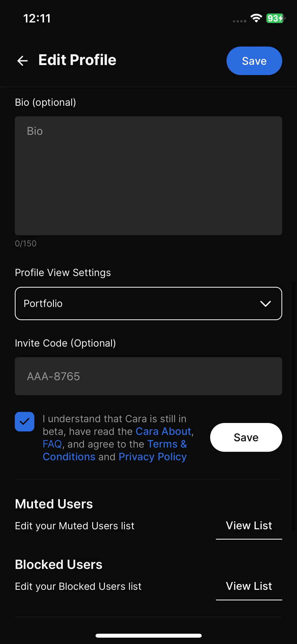Image resolution: width=297 pixels, height=644 pixels.
Task: Focus the Bio text area
Action: tap(148, 176)
